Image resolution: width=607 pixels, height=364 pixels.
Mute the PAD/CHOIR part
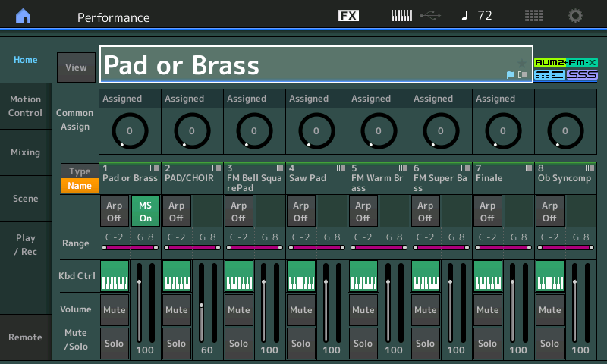[176, 310]
